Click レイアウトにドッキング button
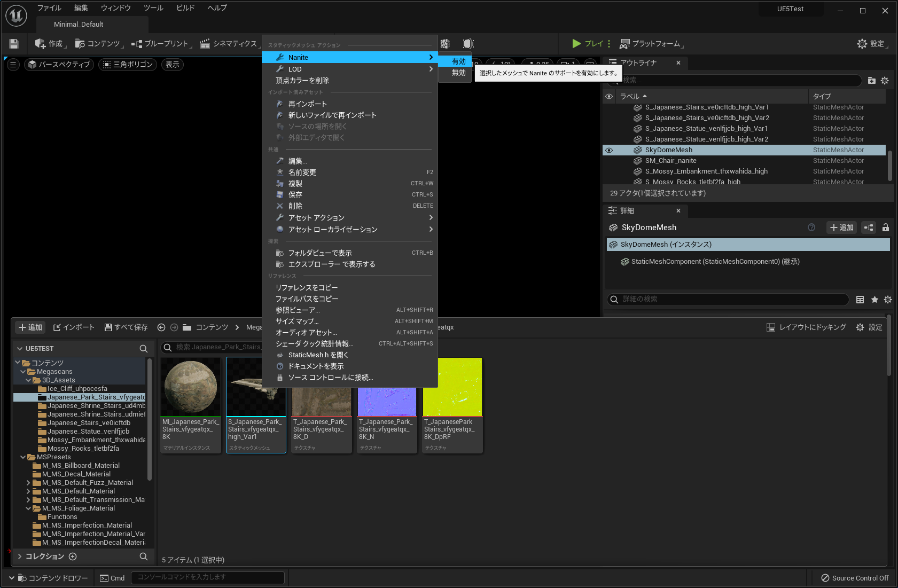 tap(806, 327)
